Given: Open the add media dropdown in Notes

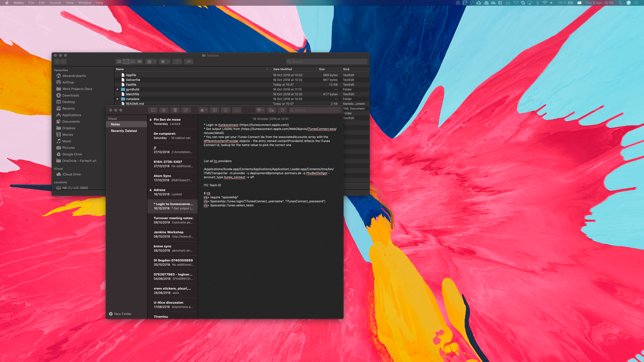Looking at the screenshot, I should pos(260,110).
